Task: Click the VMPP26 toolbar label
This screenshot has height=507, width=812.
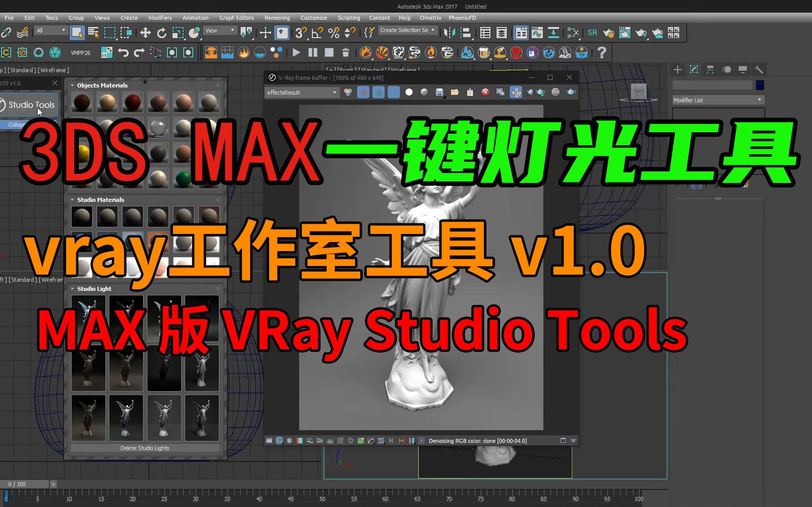Action: coord(80,53)
